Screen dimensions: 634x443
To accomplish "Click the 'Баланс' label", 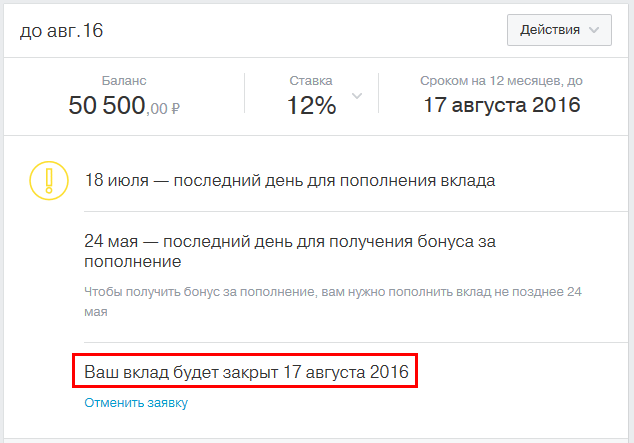I will (124, 81).
